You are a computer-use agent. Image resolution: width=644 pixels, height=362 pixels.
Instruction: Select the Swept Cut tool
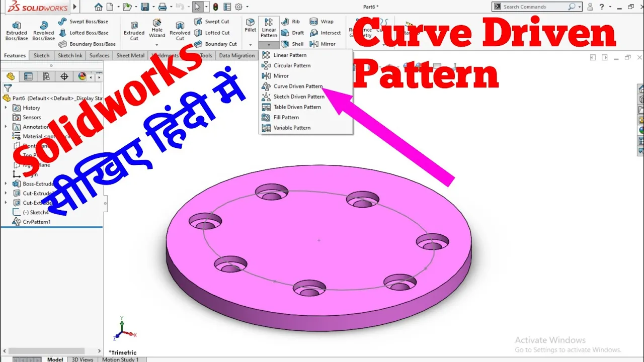coord(212,22)
